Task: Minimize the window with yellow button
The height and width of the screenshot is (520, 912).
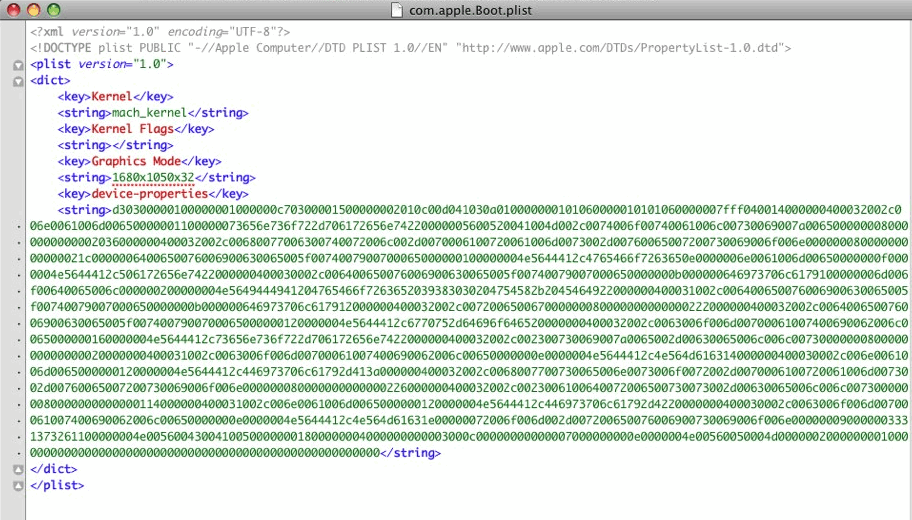Action: coord(34,10)
